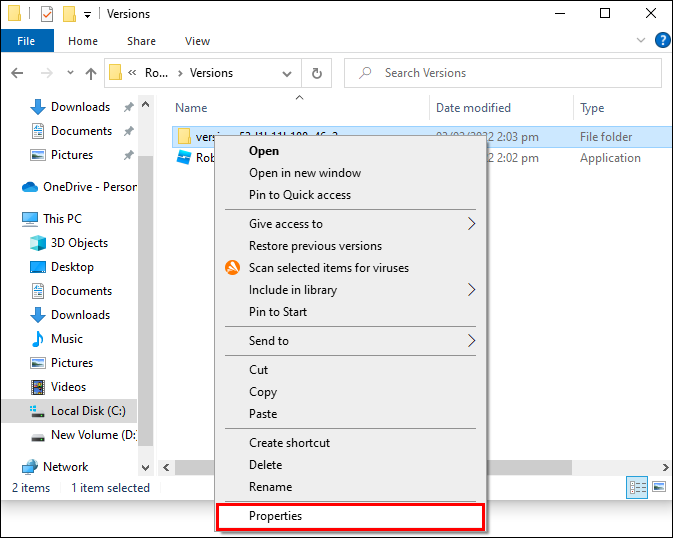
Task: Click the Help question mark icon
Action: pyautogui.click(x=662, y=41)
